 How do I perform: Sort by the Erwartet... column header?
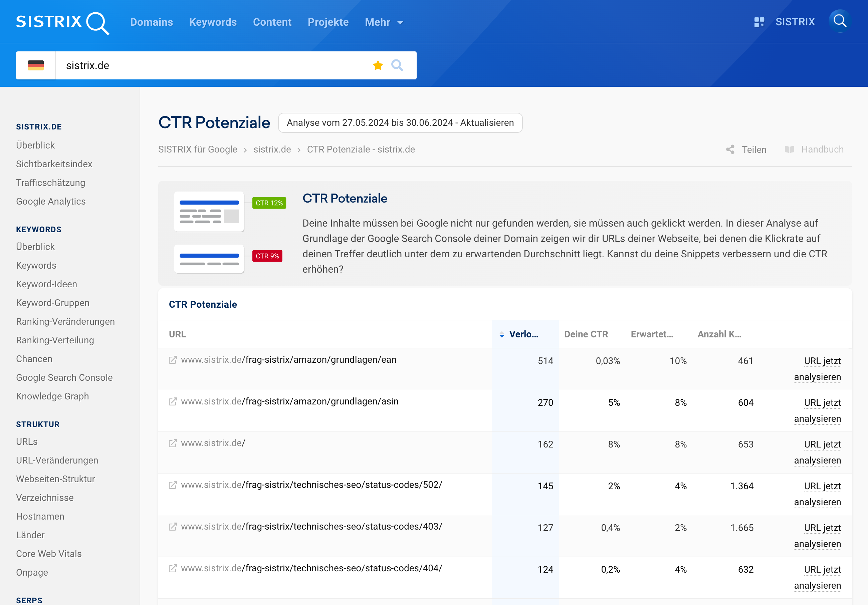click(652, 334)
